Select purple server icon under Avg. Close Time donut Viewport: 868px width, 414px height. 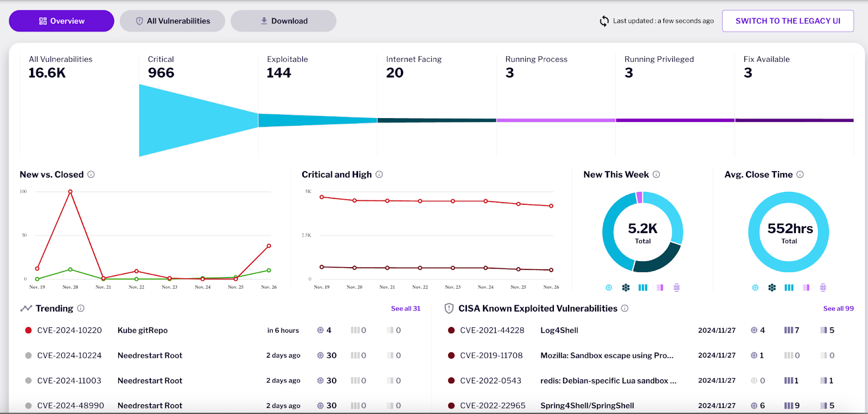pos(823,288)
